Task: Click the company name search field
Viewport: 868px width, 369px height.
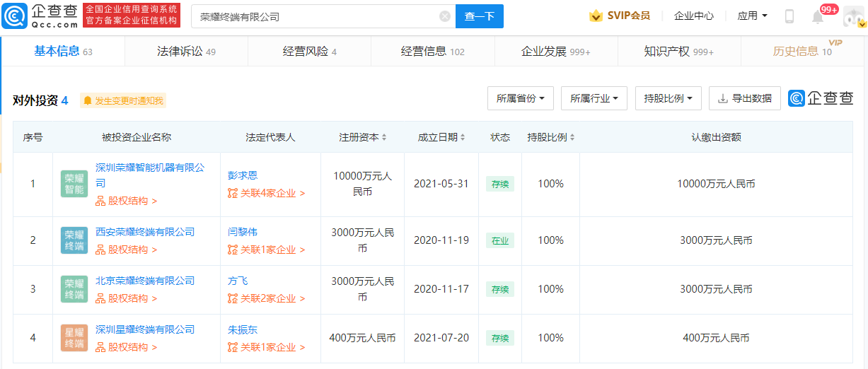Action: pyautogui.click(x=315, y=16)
